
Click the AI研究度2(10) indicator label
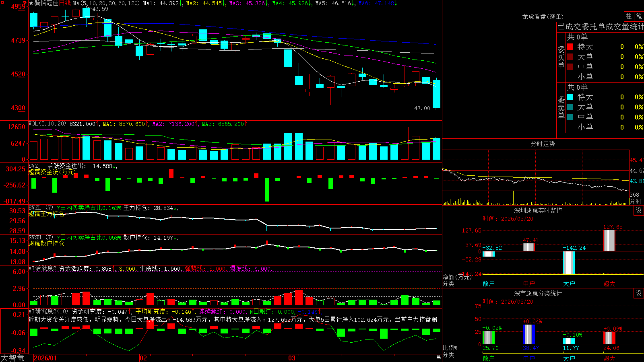(48, 311)
